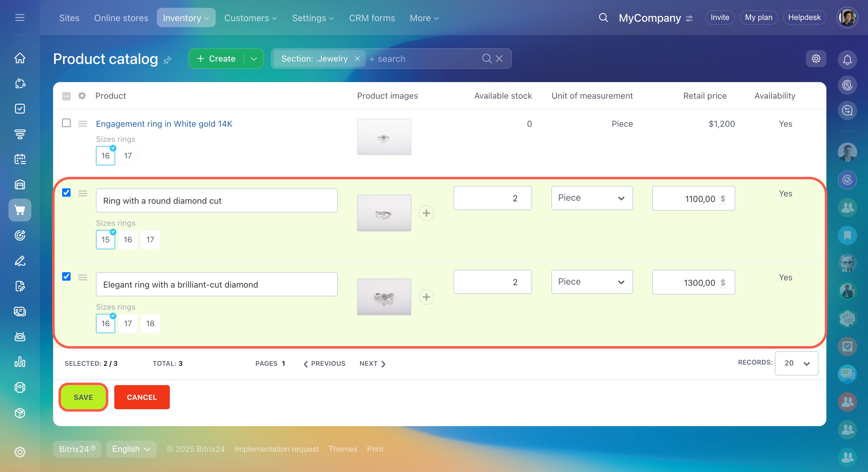Image resolution: width=868 pixels, height=472 pixels.
Task: Open the hamburger menu icon
Action: [20, 18]
